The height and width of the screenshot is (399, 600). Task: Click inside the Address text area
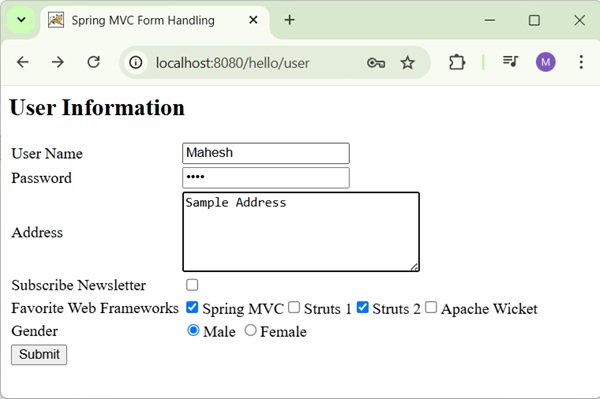(x=301, y=232)
